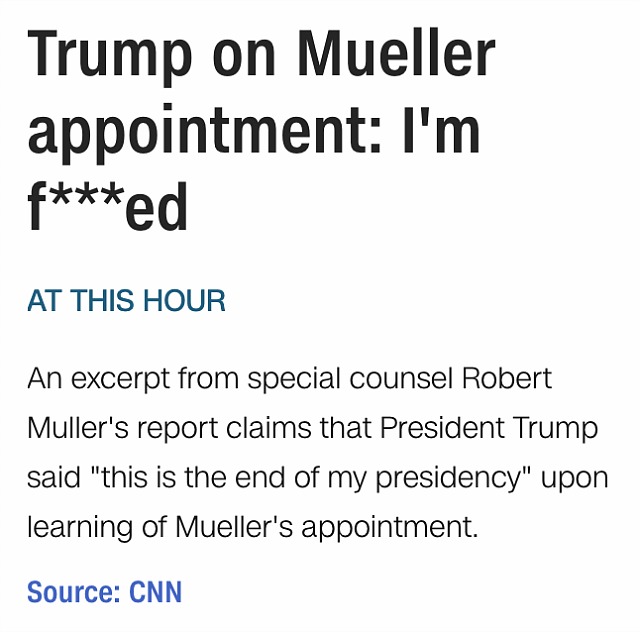Viewport: 640px width, 632px height.
Task: Click the name 'Robert' in the summary
Action: click(x=507, y=378)
